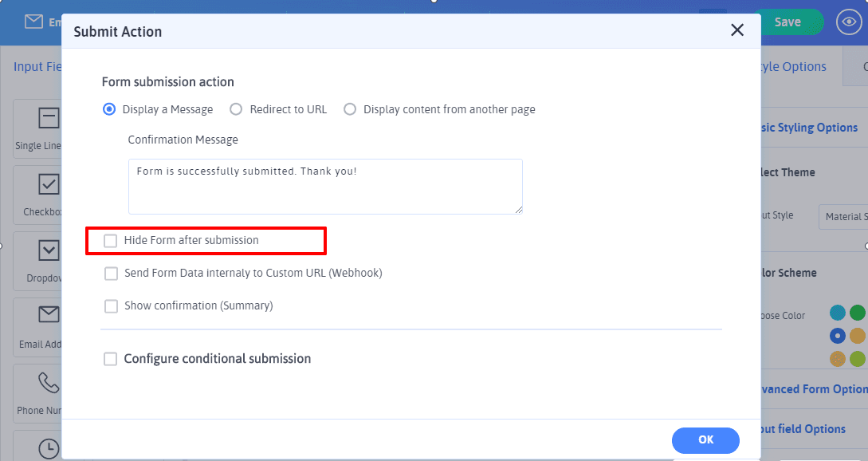Open the Input Style dropdown

coord(842,216)
